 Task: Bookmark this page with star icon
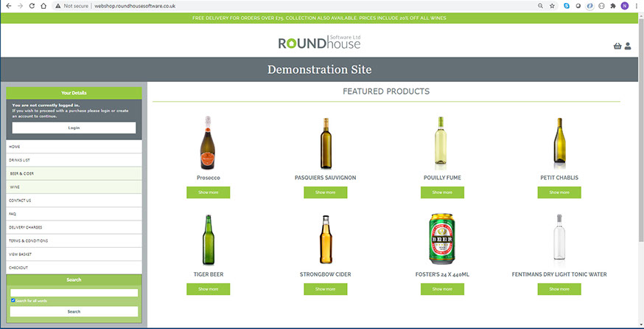[x=552, y=6]
